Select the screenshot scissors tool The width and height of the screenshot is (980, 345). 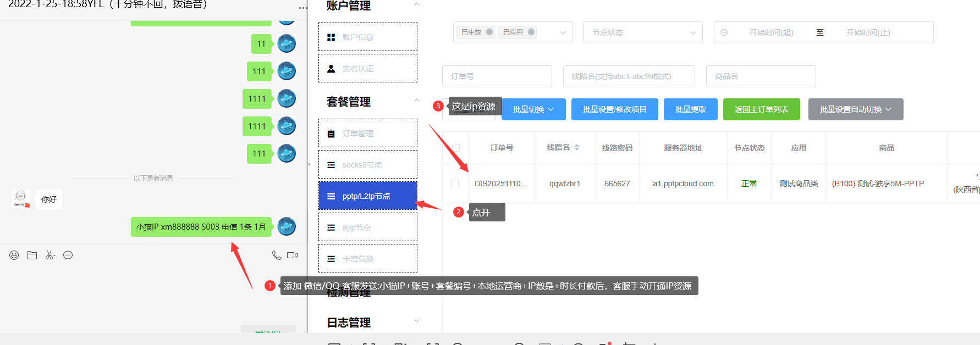[x=50, y=255]
